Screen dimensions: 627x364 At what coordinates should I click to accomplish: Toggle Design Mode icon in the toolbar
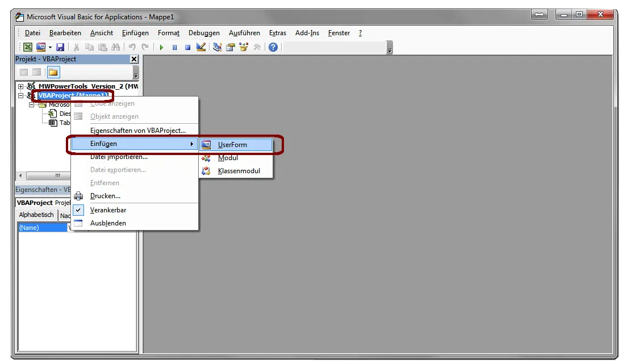[x=201, y=47]
